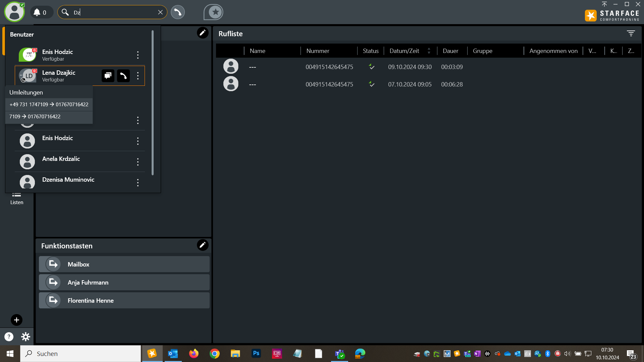644x362 pixels.
Task: Open the filter icon in the Rufliste panel
Action: coord(631,34)
